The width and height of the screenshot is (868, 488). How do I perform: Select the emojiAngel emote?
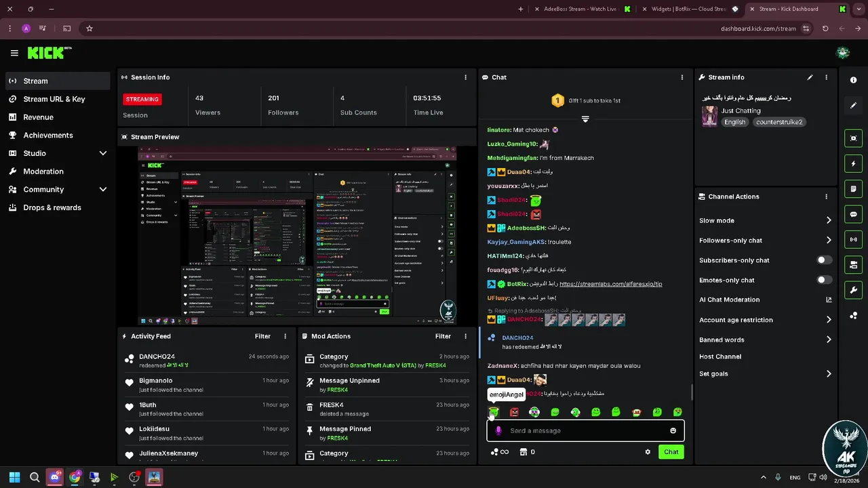pyautogui.click(x=494, y=412)
